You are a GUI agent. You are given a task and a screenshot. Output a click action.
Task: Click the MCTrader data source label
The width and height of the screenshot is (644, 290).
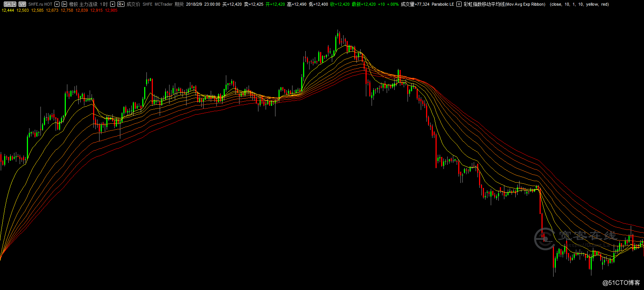(x=163, y=4)
